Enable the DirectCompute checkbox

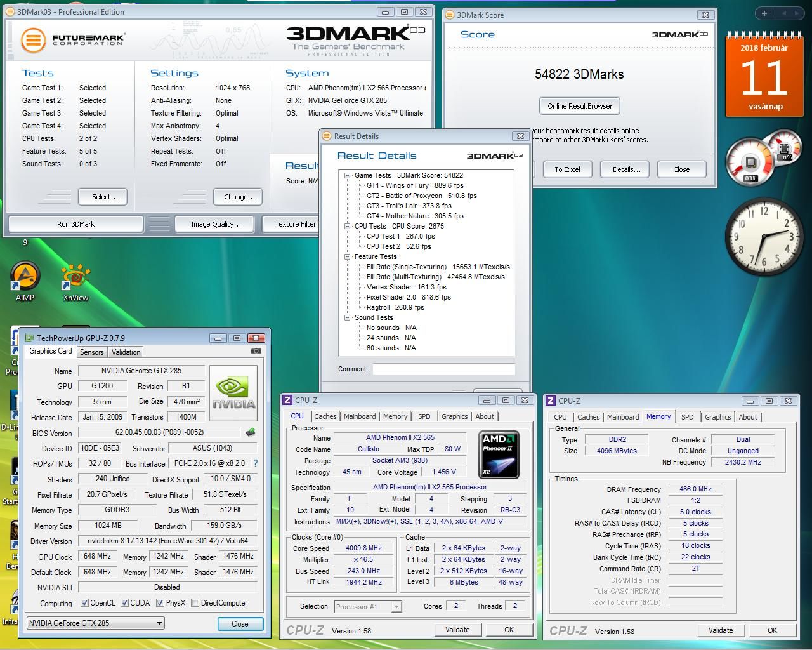click(x=195, y=603)
